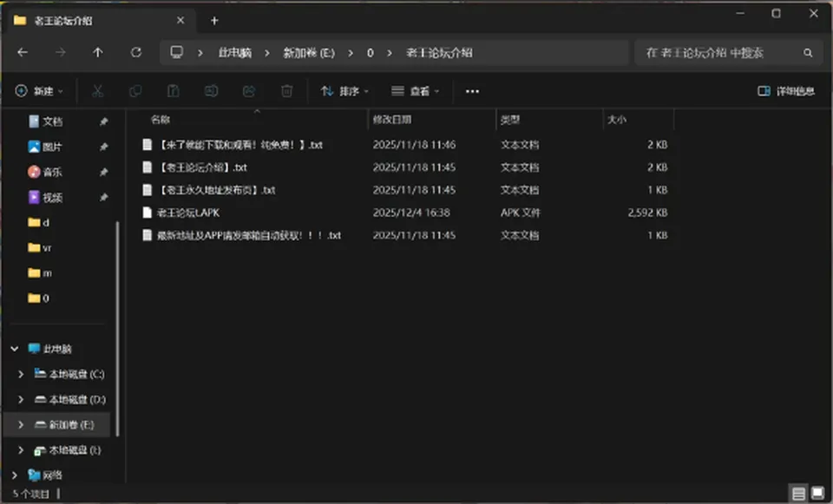Click 新加卷 (E:) in the address breadcrumb
833x504 pixels.
(309, 53)
